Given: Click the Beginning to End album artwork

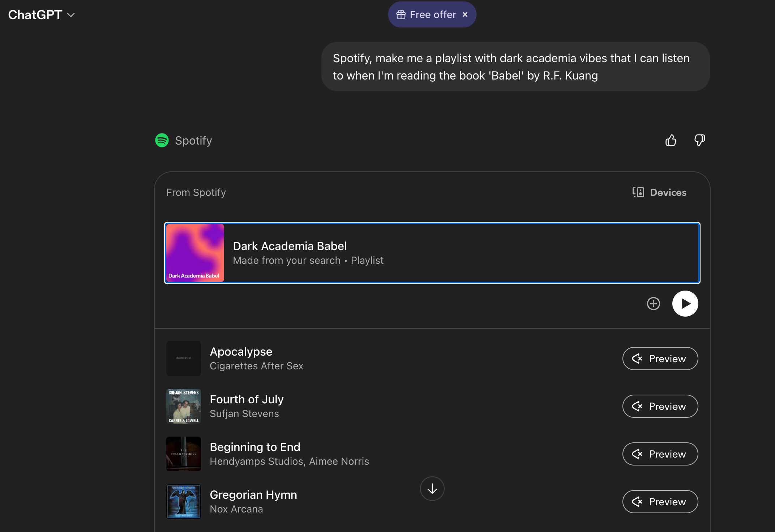Looking at the screenshot, I should 184,454.
